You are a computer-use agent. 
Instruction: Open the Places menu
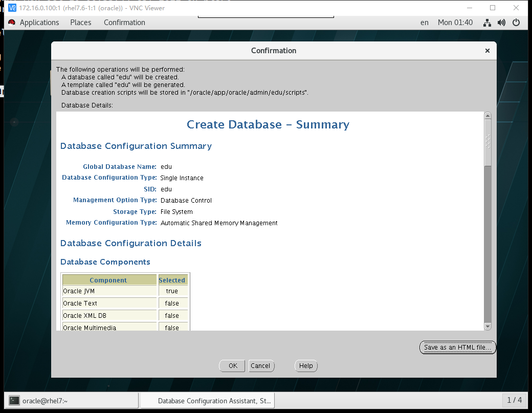pos(81,23)
